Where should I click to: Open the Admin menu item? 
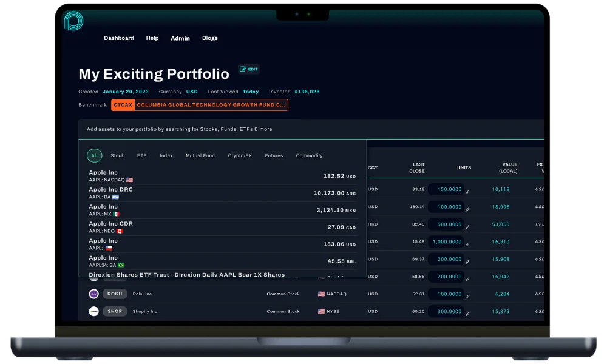(x=180, y=38)
